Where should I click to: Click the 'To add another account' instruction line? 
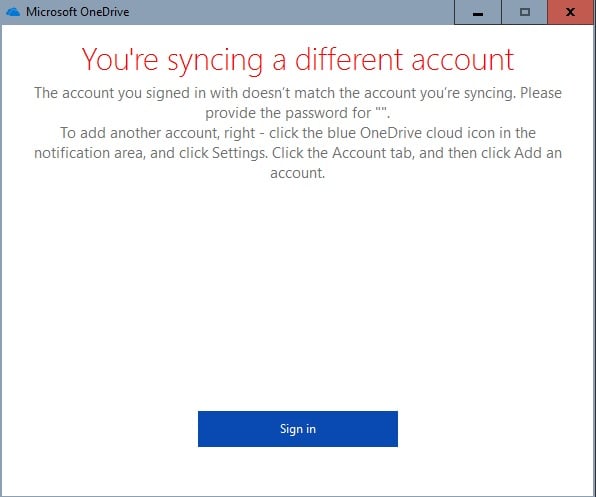click(x=298, y=133)
